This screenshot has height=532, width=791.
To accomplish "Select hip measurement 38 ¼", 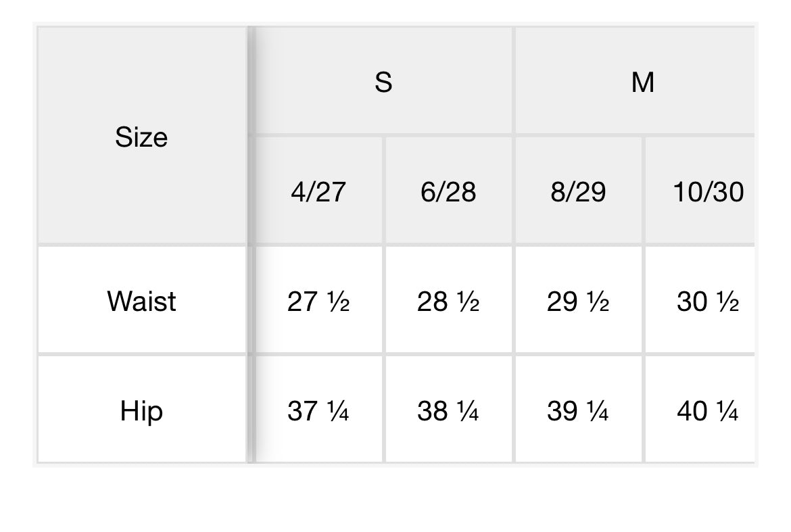I will click(x=448, y=411).
